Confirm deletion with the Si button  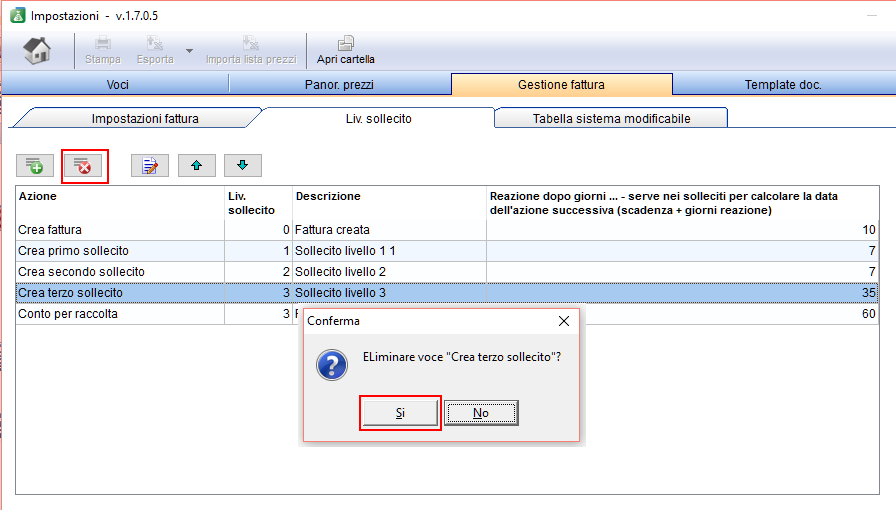(400, 413)
